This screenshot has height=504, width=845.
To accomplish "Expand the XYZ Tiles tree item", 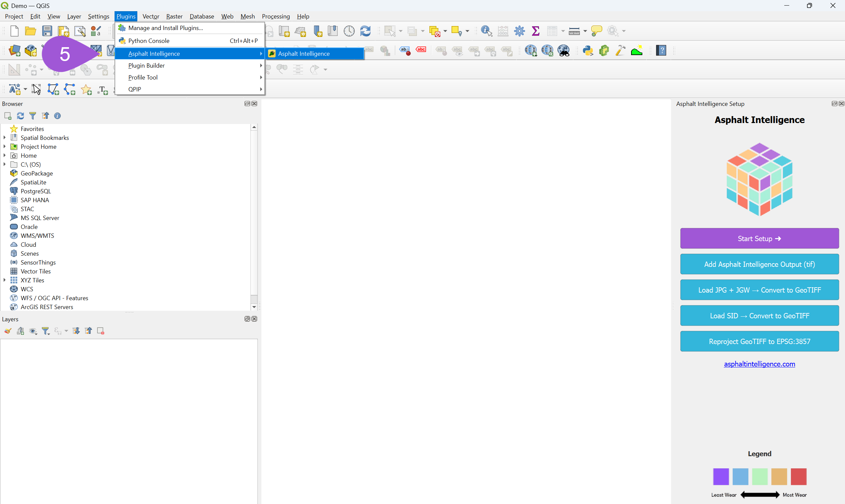I will click(4, 280).
